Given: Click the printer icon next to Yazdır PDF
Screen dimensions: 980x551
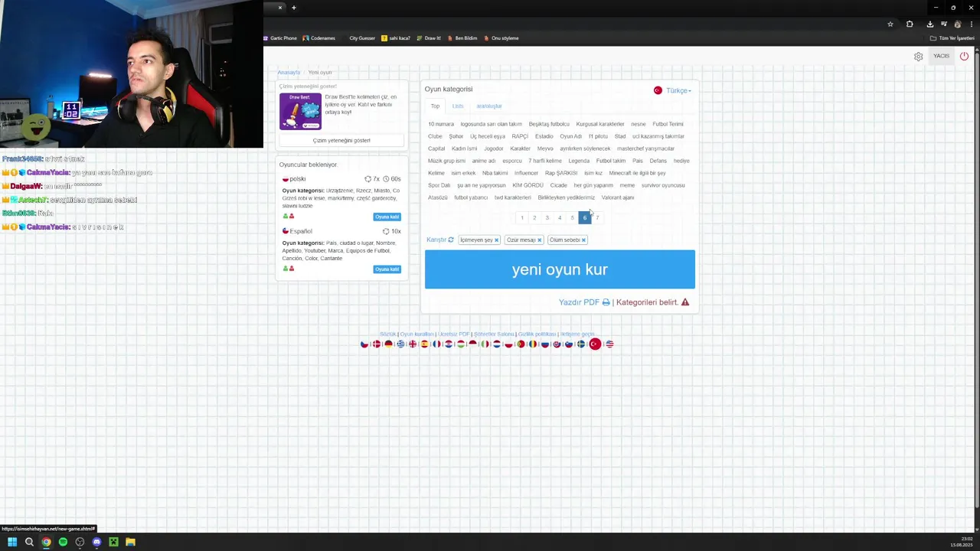Looking at the screenshot, I should (x=606, y=302).
